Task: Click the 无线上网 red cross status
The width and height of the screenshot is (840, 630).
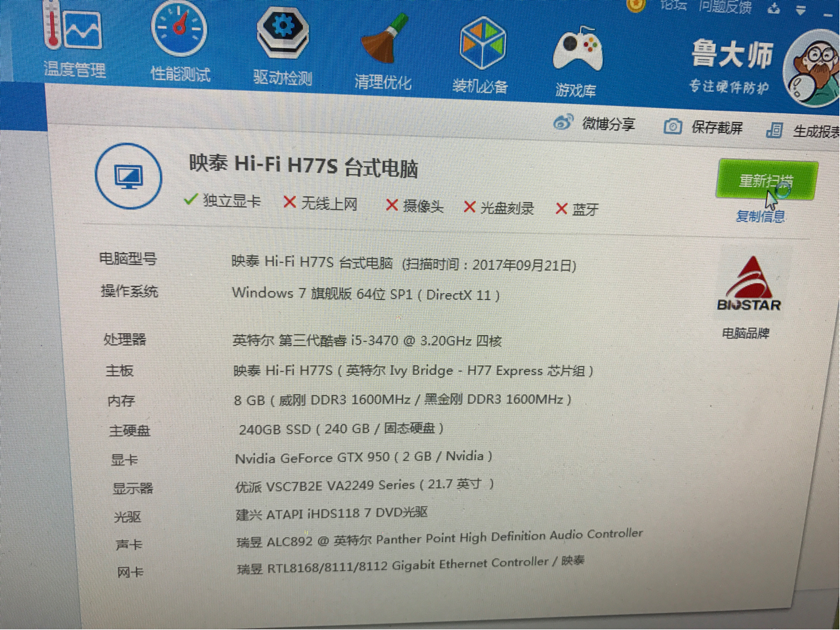Action: point(321,203)
